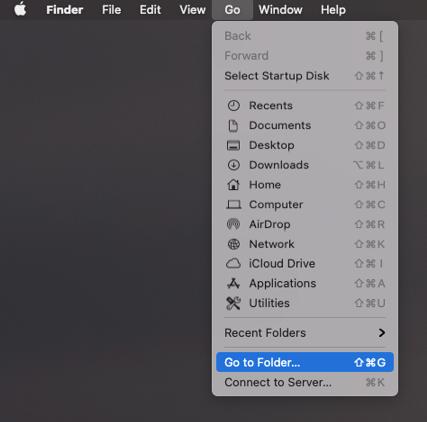Click the Downloads arrow icon
This screenshot has width=427, height=422.
(233, 165)
